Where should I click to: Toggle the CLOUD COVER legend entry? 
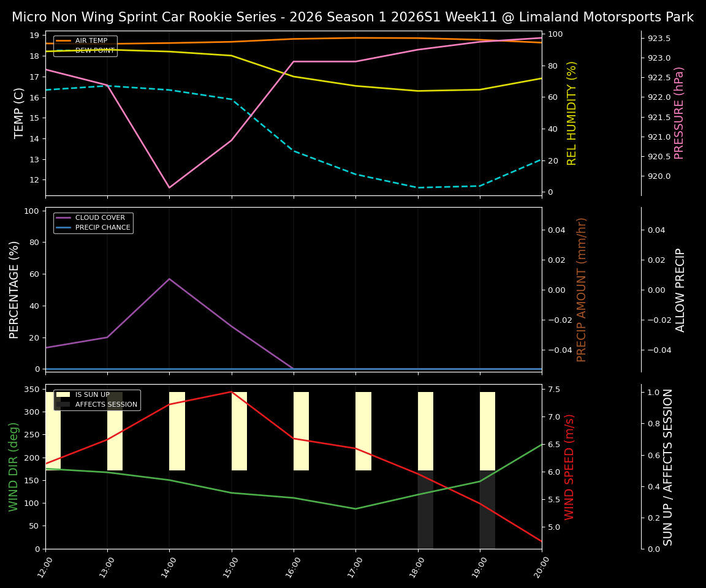point(101,217)
